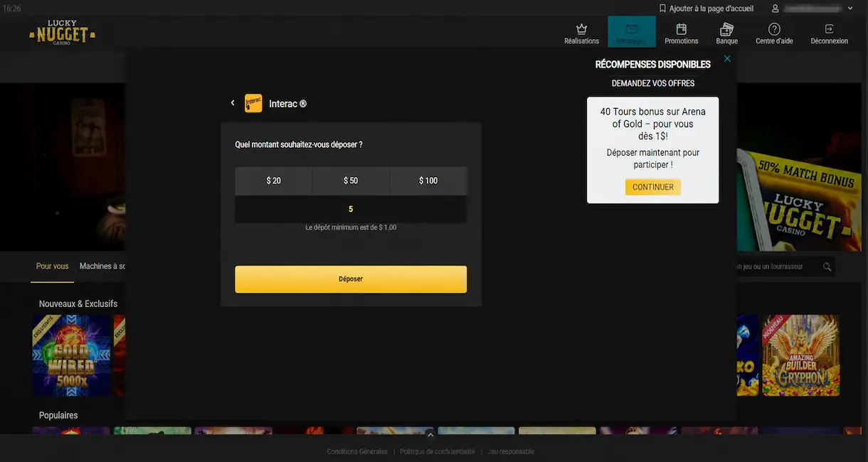Select the $ 20 deposit amount
868x462 pixels.
pyautogui.click(x=274, y=181)
